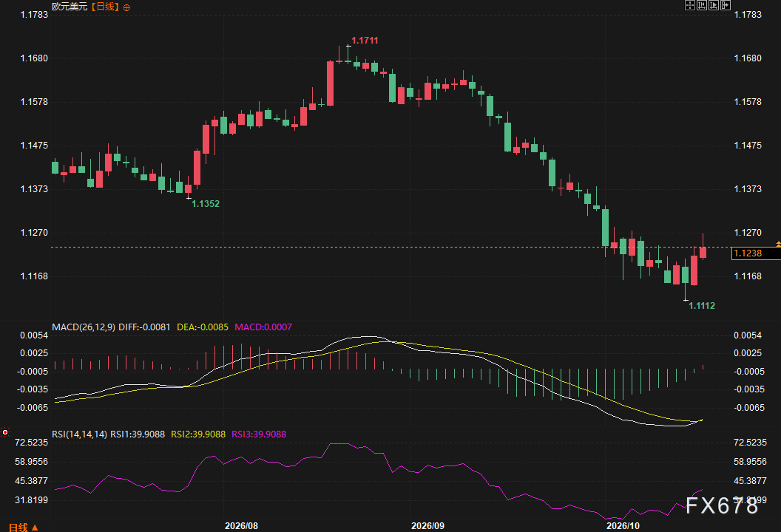Viewport: 781px width, 532px height.
Task: Click the 1.1112 low price marker
Action: 702,306
